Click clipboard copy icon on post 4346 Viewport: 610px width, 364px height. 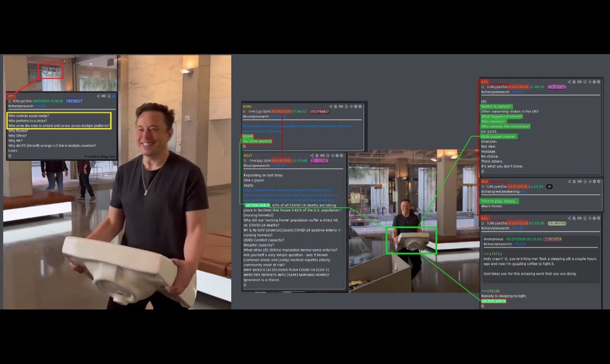tap(335, 107)
